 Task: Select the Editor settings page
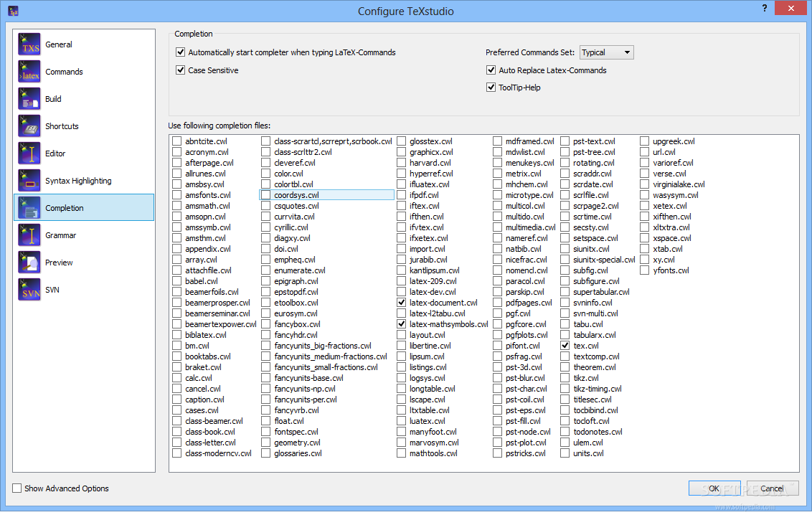tap(84, 153)
